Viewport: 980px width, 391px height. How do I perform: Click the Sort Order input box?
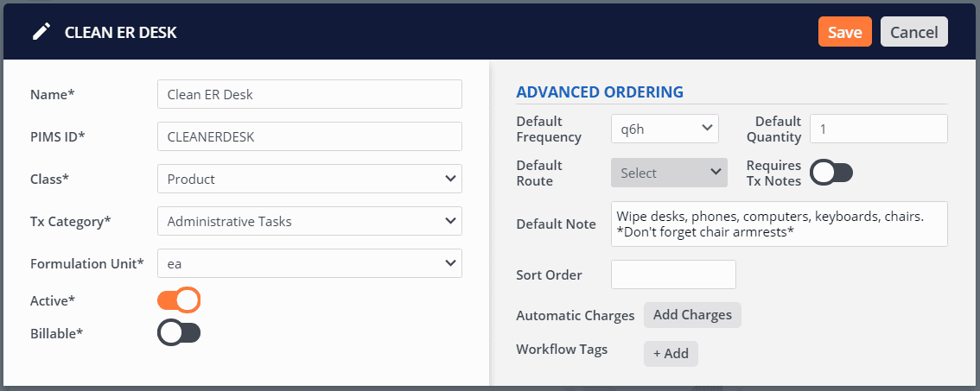(673, 274)
